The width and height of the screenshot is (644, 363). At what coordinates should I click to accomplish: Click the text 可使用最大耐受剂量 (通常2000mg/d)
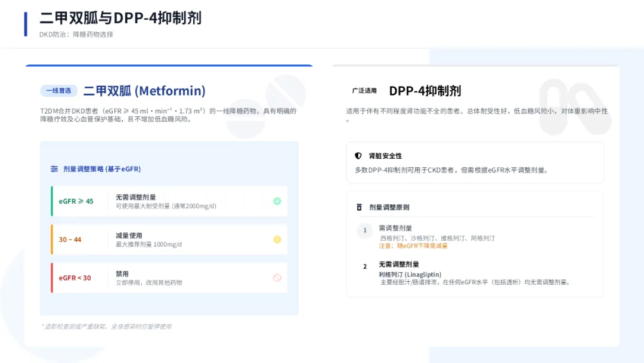coord(166,206)
